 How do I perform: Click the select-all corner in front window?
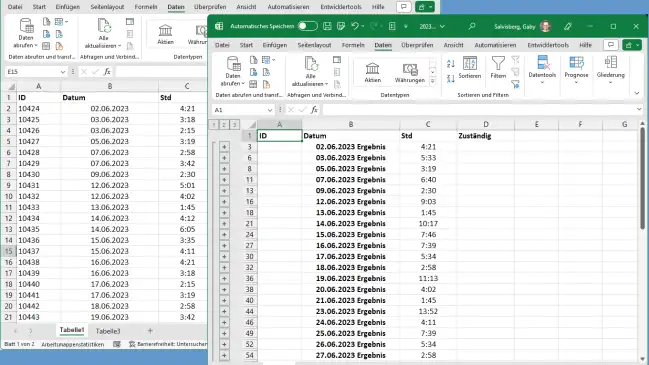point(251,125)
